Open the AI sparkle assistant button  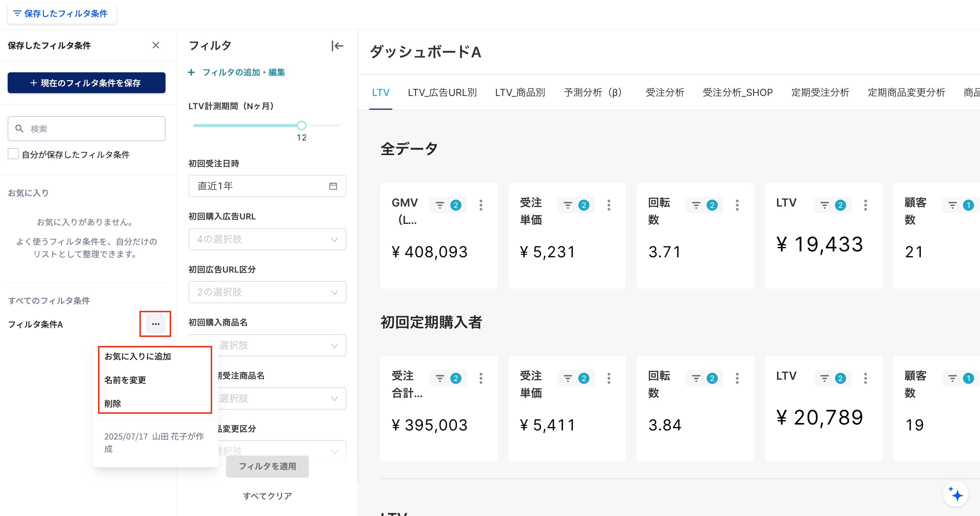[x=955, y=494]
